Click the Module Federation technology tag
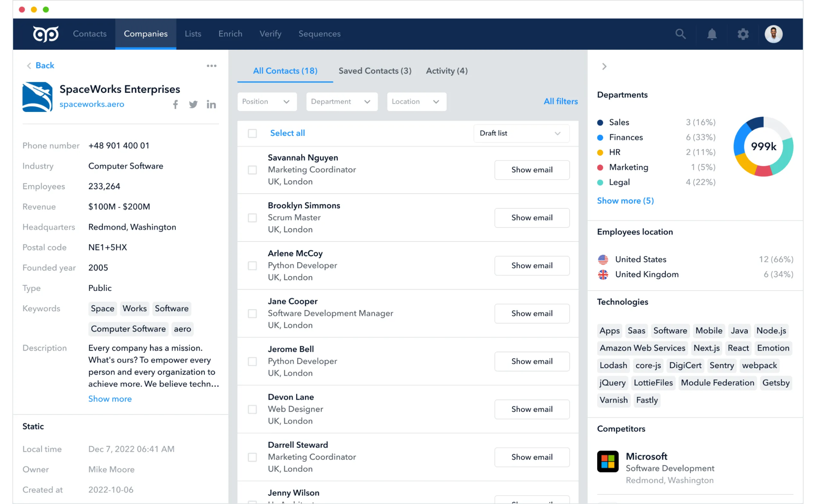The width and height of the screenshot is (816, 504). (x=717, y=383)
